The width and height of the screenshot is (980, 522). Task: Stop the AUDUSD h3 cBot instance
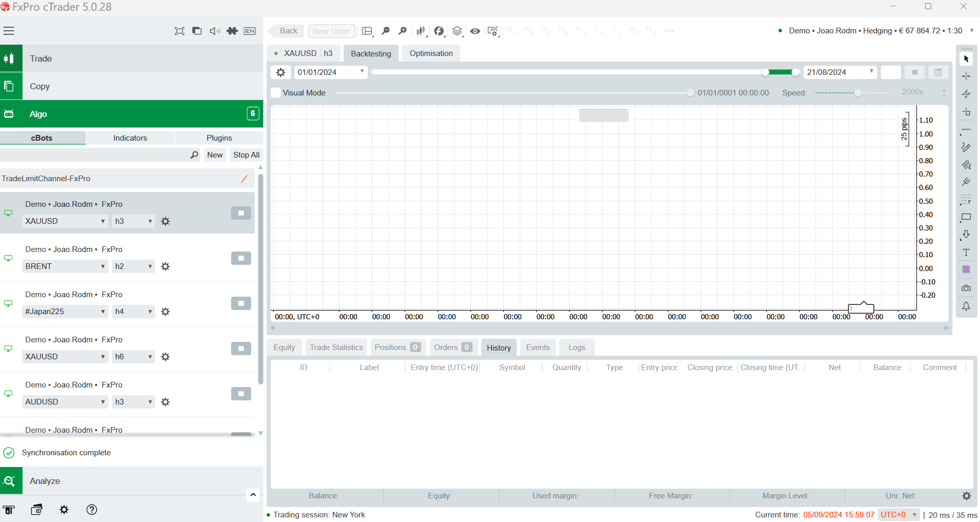click(241, 394)
